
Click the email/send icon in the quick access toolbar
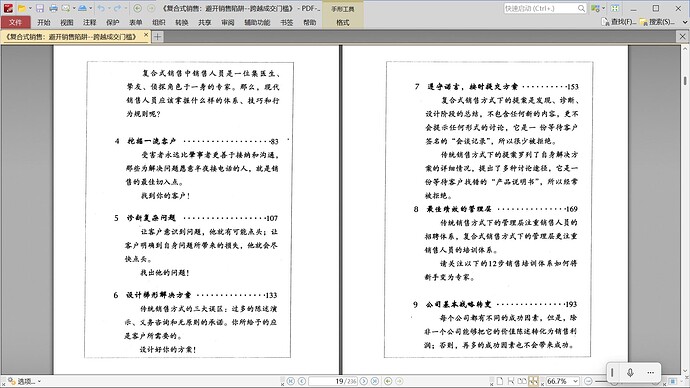point(66,8)
